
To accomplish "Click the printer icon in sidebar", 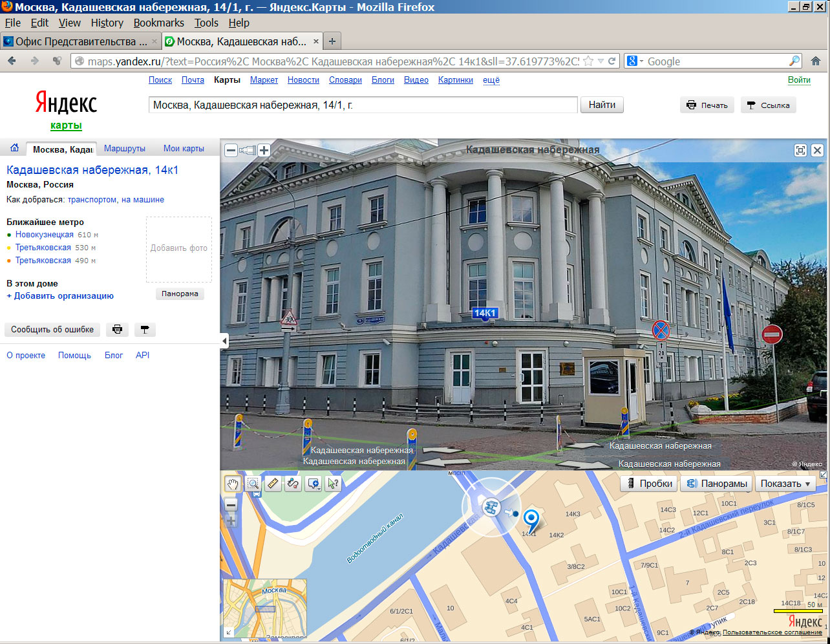I will (x=117, y=329).
